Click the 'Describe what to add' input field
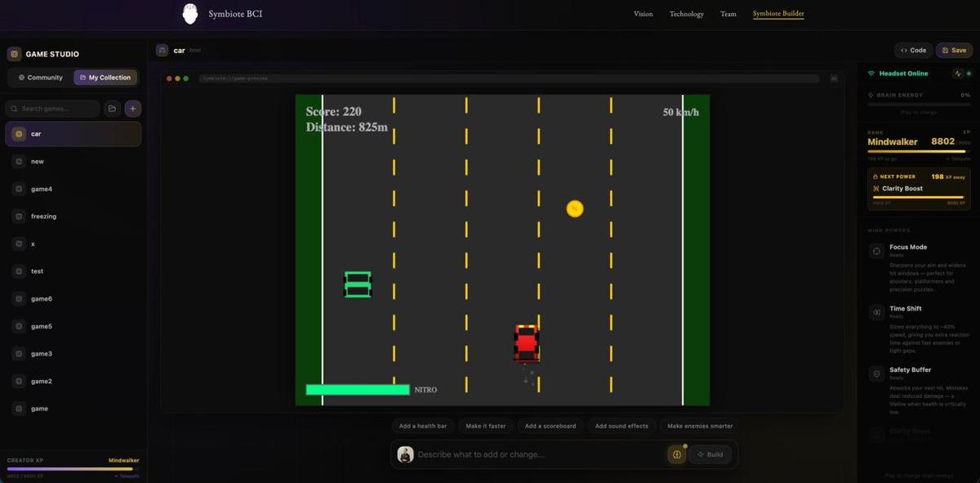 pos(539,454)
